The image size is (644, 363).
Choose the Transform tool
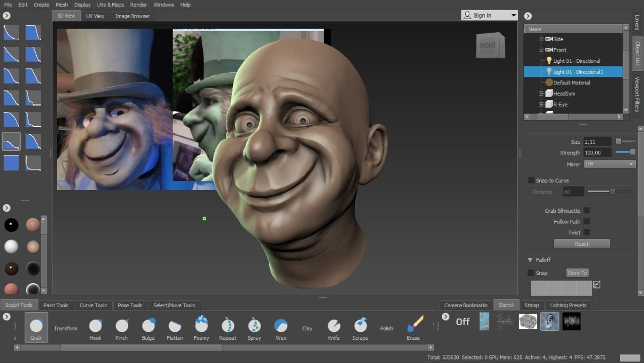66,328
